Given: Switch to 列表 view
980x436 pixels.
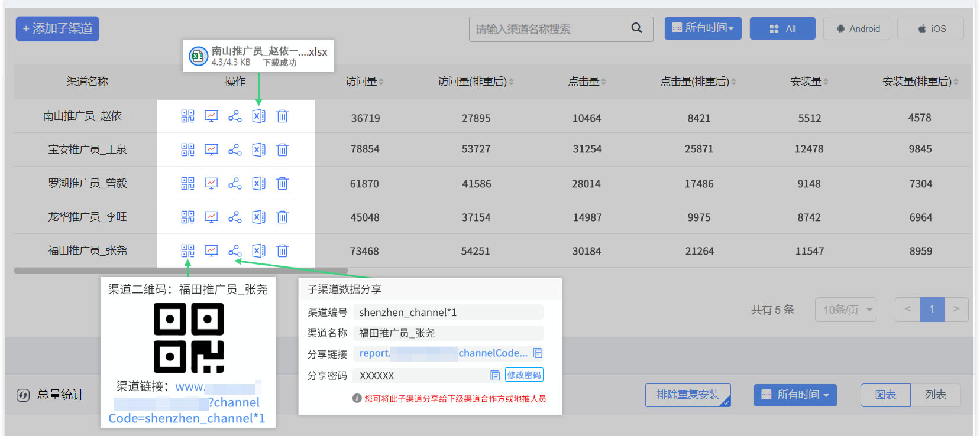Looking at the screenshot, I should [x=936, y=395].
